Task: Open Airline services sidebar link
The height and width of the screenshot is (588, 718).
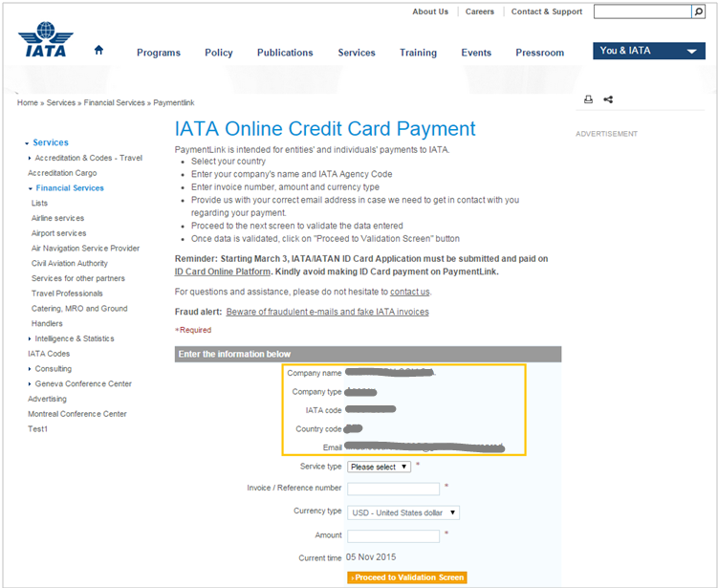Action: (x=57, y=218)
